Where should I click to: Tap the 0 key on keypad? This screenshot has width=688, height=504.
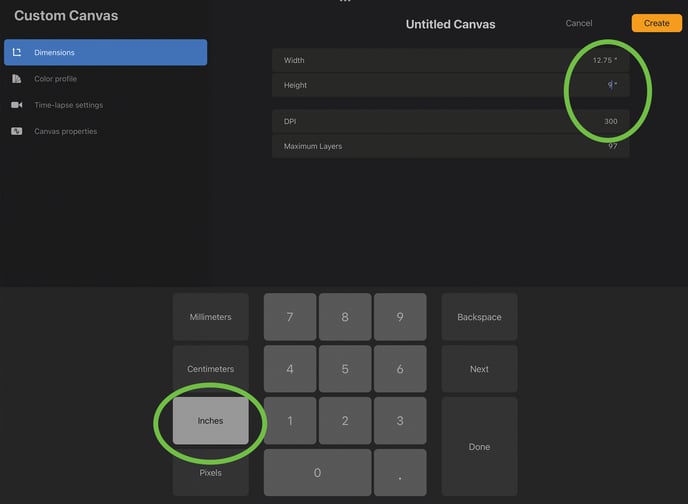(x=317, y=472)
